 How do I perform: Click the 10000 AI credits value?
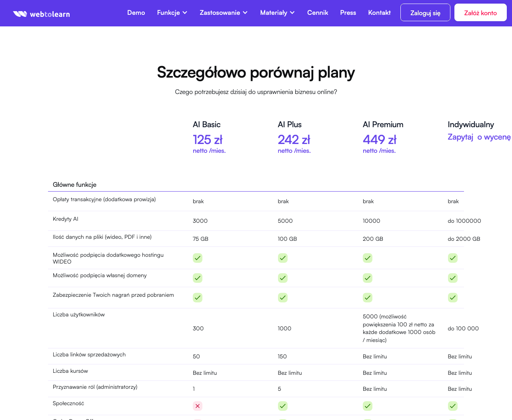pyautogui.click(x=371, y=221)
